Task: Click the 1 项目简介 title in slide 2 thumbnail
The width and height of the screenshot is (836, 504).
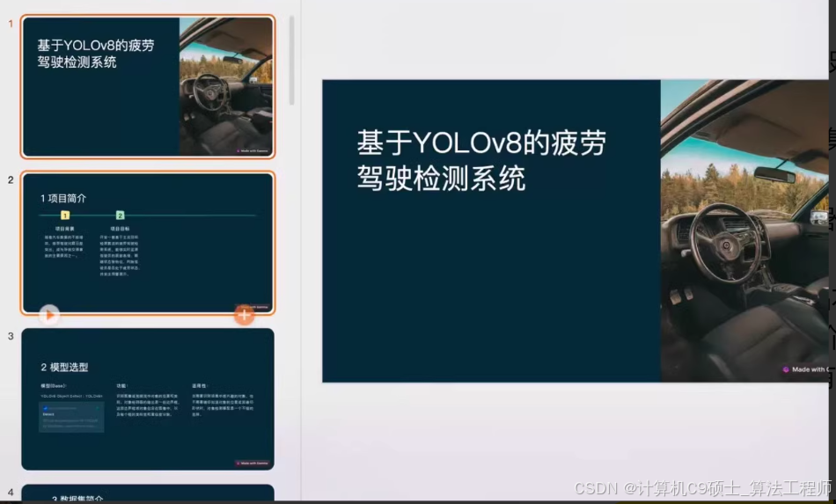Action: 62,198
